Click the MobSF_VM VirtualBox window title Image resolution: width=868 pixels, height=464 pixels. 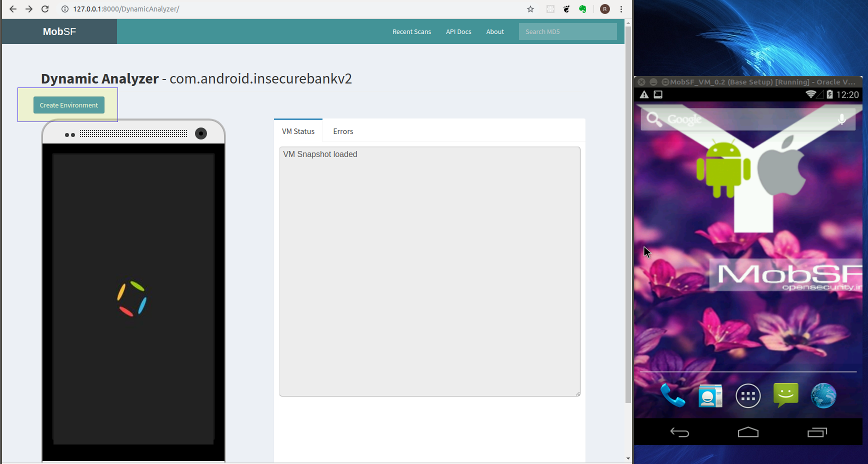pyautogui.click(x=762, y=82)
